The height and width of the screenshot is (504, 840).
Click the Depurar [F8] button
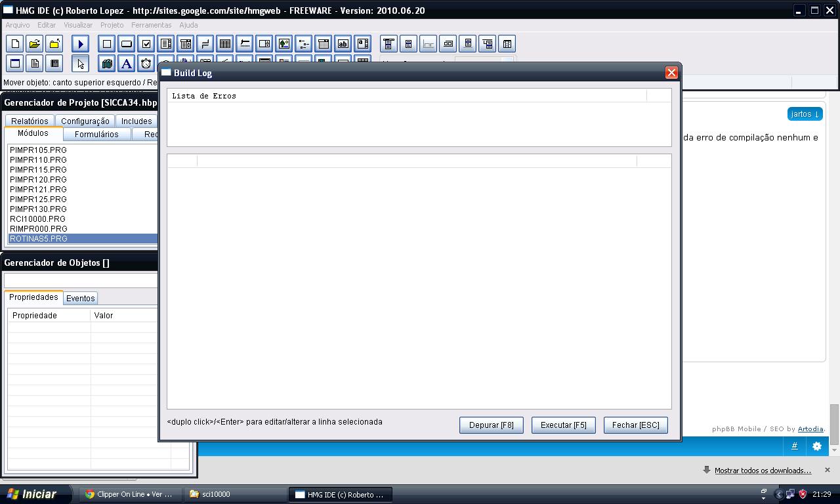tap(492, 425)
